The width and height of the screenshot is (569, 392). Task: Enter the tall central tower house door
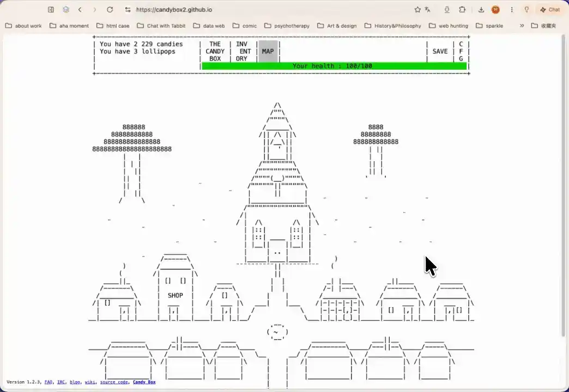click(x=277, y=251)
